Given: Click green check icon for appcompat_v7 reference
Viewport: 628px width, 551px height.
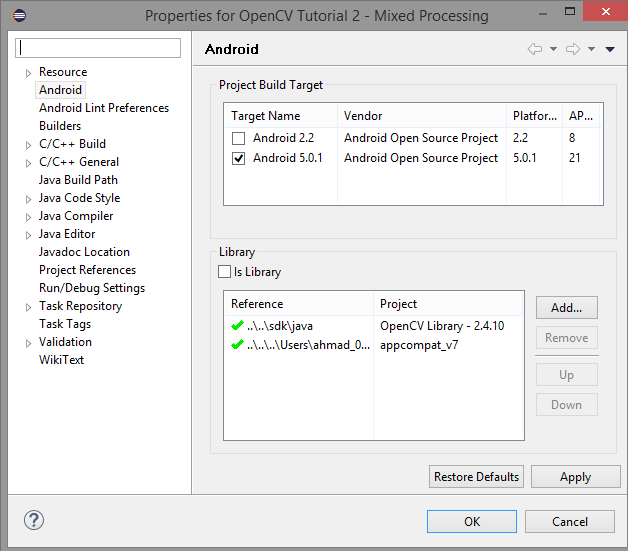Looking at the screenshot, I should [237, 344].
